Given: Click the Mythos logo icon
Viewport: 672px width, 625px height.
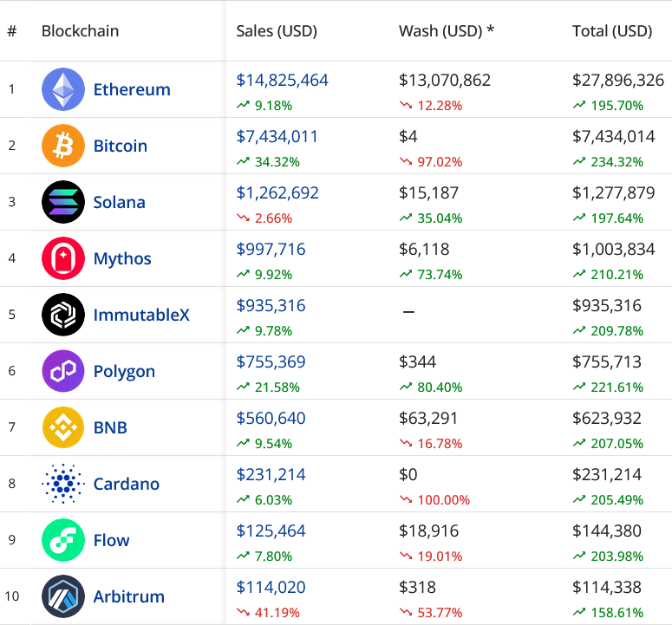Looking at the screenshot, I should [63, 258].
